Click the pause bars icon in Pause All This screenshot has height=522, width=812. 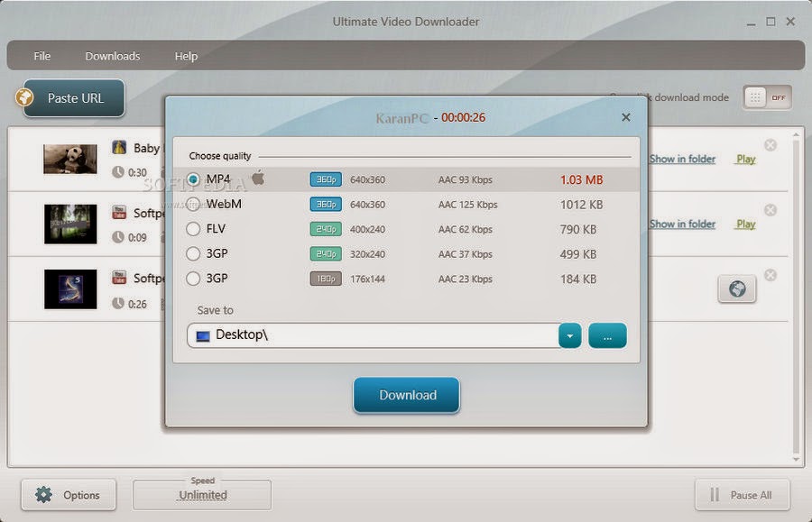715,495
